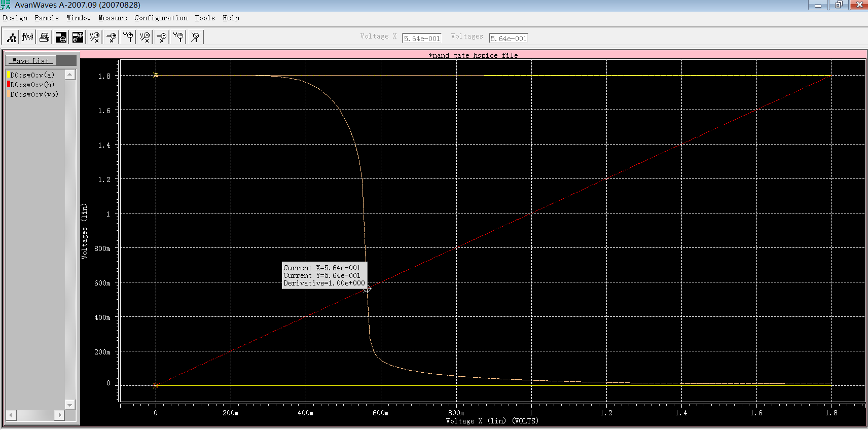
Task: Click the Voltages value field
Action: (509, 39)
